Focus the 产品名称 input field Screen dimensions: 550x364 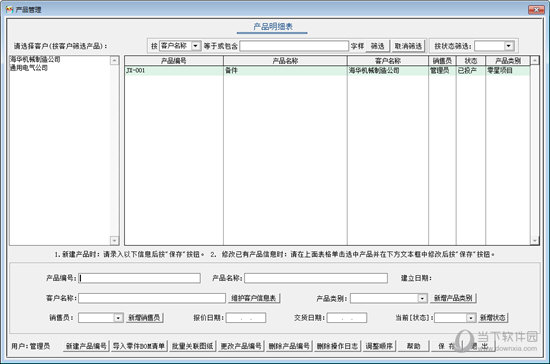coord(316,278)
